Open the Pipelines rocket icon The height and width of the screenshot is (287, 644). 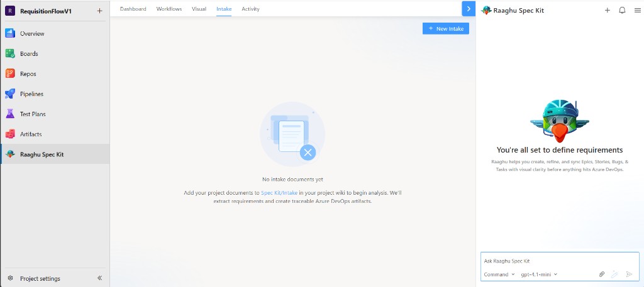coord(10,94)
